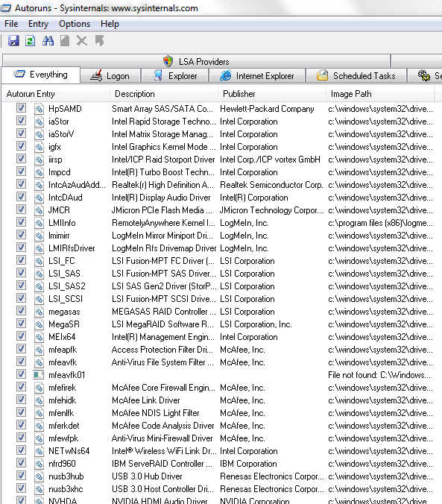Uncheck the nfrd960 entry checkbox

click(x=21, y=462)
